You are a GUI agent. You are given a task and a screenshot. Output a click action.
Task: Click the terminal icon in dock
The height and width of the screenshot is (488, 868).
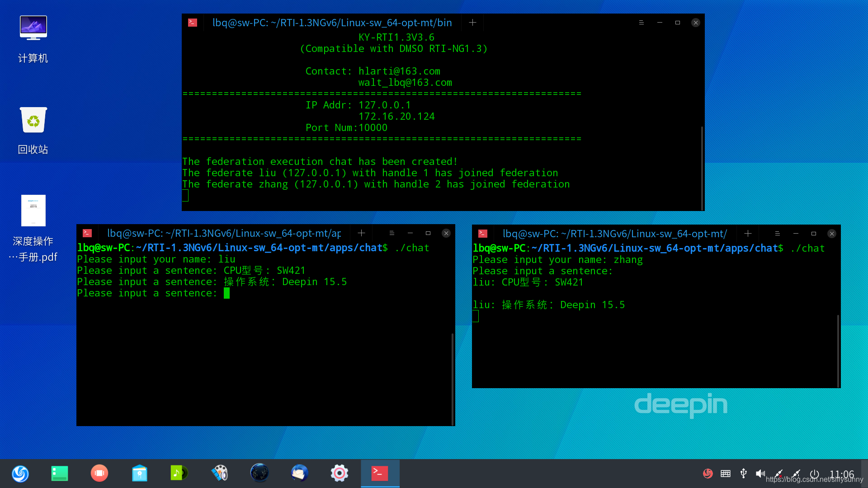pyautogui.click(x=380, y=473)
